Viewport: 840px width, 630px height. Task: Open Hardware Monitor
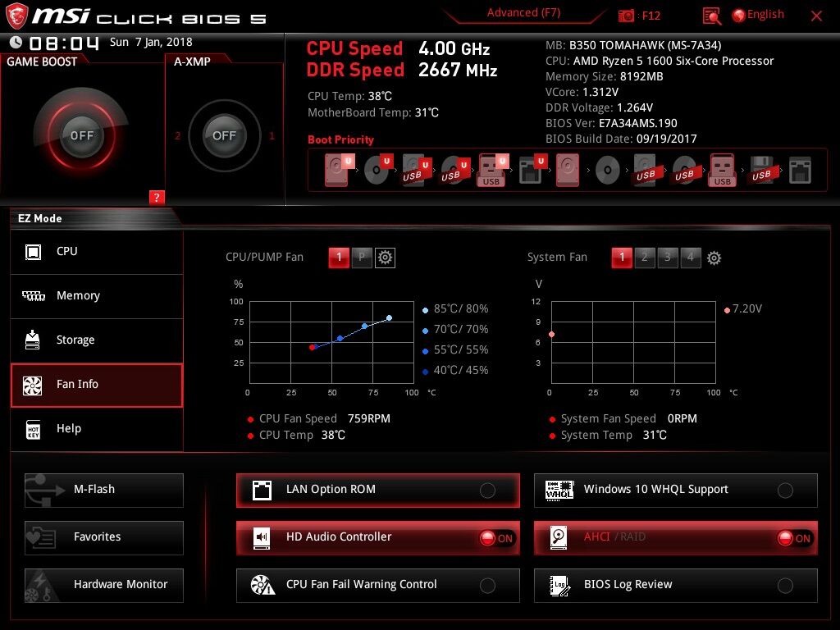(104, 585)
